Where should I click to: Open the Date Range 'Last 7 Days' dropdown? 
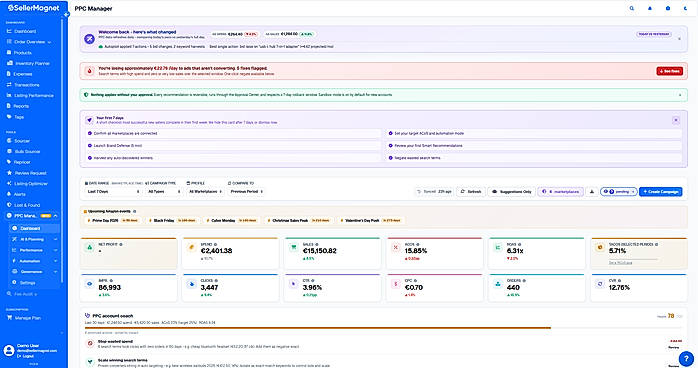tap(113, 191)
